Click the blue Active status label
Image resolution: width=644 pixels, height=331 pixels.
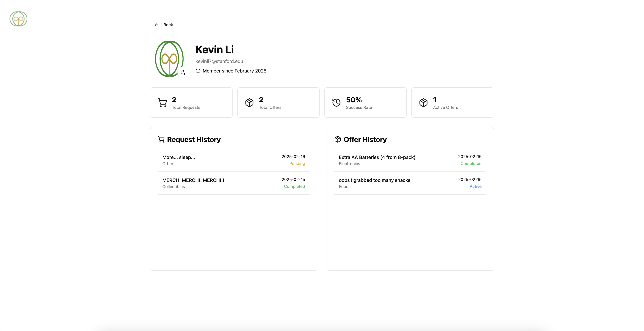pos(475,187)
